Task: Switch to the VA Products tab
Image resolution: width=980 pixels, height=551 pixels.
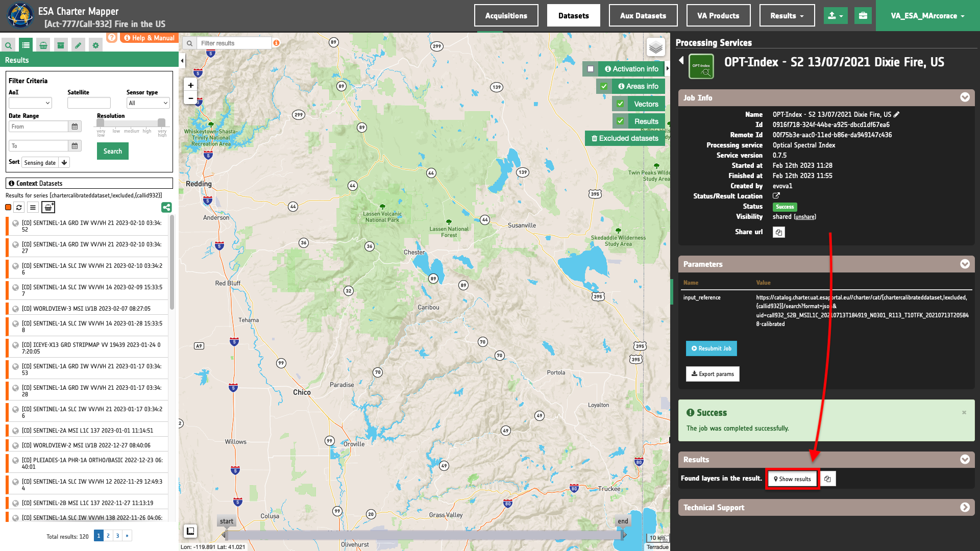Action: (718, 16)
